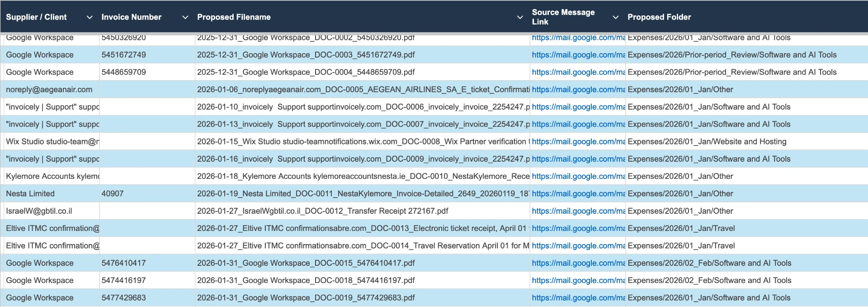This screenshot has height=307, width=868.
Task: Select invoice number cell 5474416197
Action: [x=147, y=280]
